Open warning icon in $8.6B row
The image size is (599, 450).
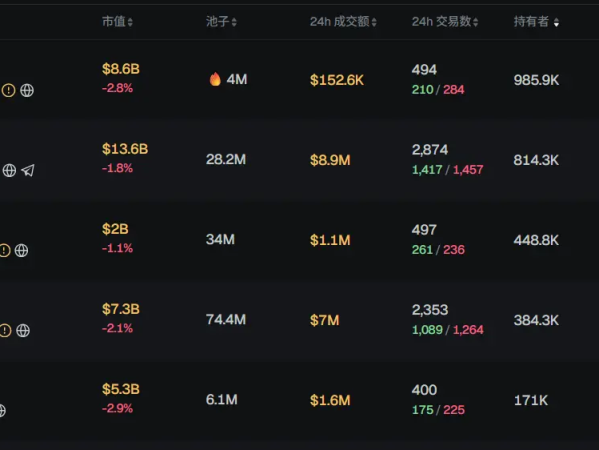click(8, 91)
